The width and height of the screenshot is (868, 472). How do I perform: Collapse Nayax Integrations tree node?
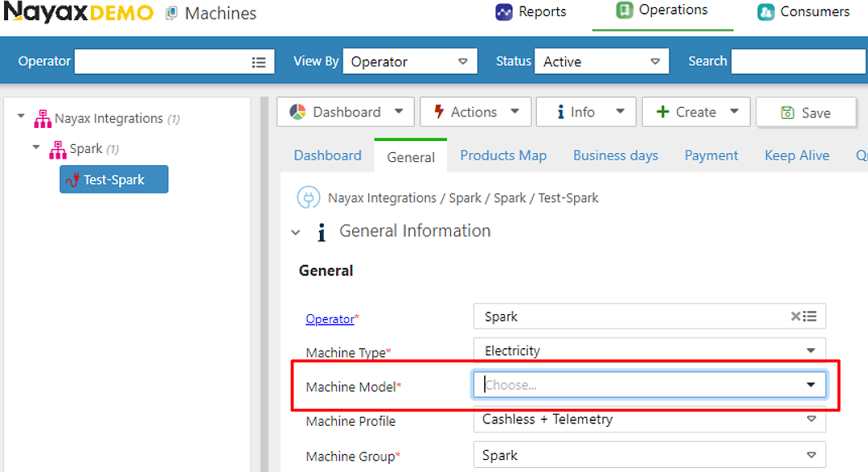click(21, 117)
